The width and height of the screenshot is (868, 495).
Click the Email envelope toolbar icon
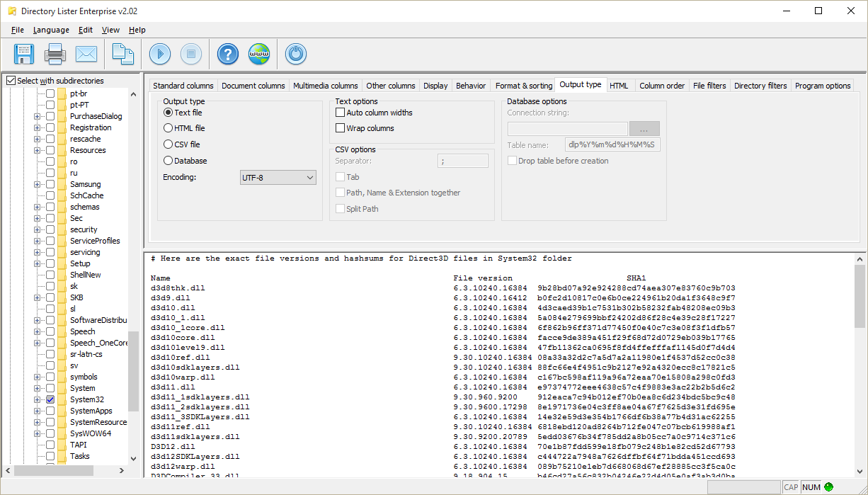point(86,54)
